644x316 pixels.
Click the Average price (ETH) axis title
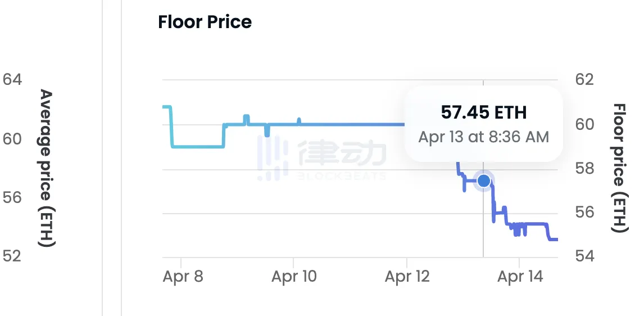47,168
